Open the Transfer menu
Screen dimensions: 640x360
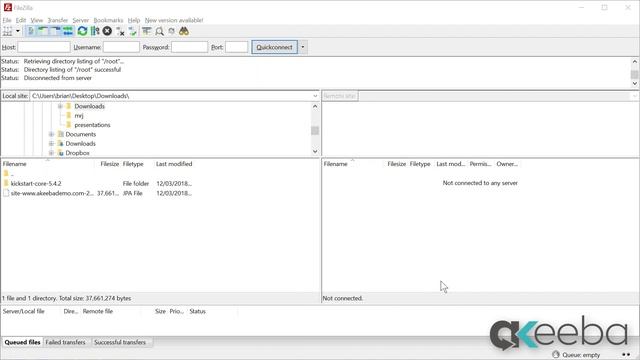pyautogui.click(x=58, y=20)
